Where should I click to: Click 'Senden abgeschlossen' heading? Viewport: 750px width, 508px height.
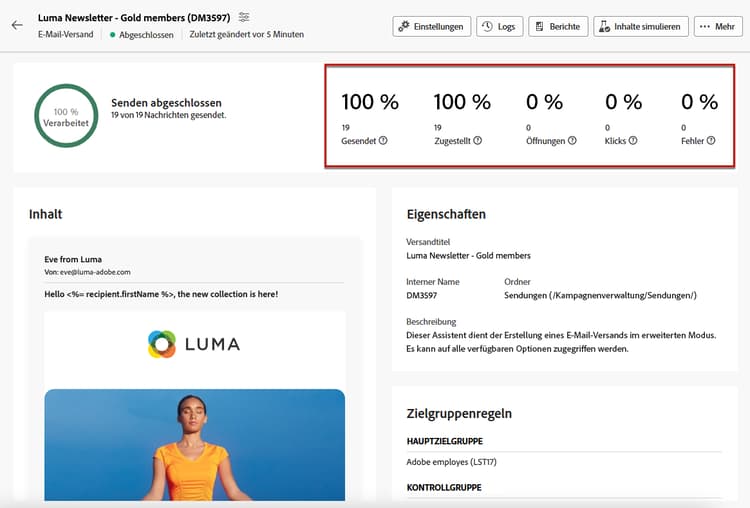coord(166,103)
